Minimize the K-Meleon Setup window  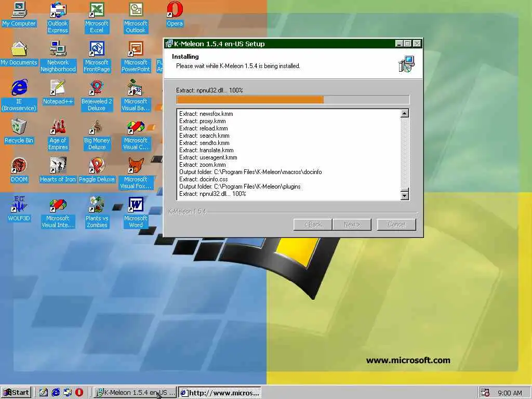(400, 44)
